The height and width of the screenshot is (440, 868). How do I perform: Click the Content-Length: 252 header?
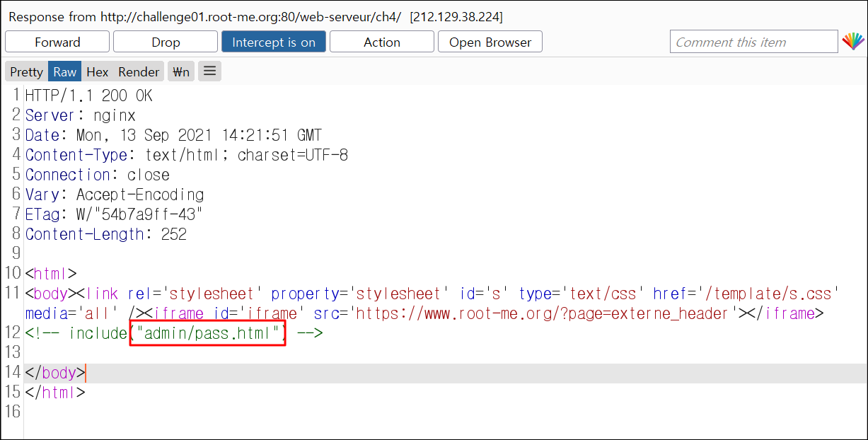[106, 234]
